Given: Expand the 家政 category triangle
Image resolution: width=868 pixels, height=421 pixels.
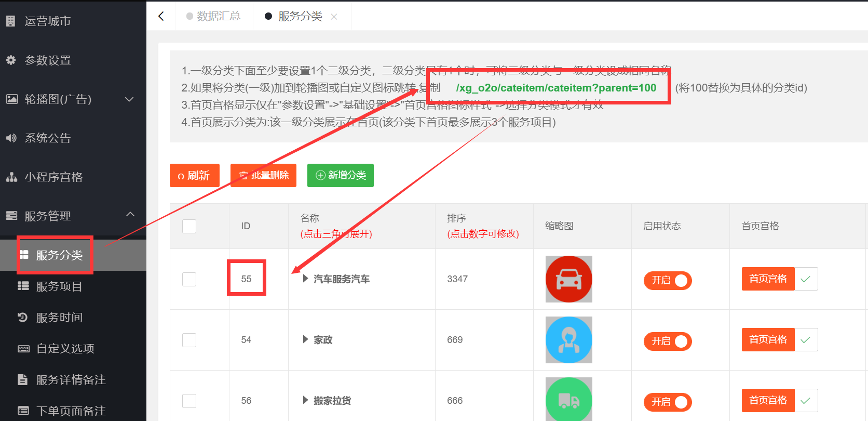Looking at the screenshot, I should tap(305, 339).
